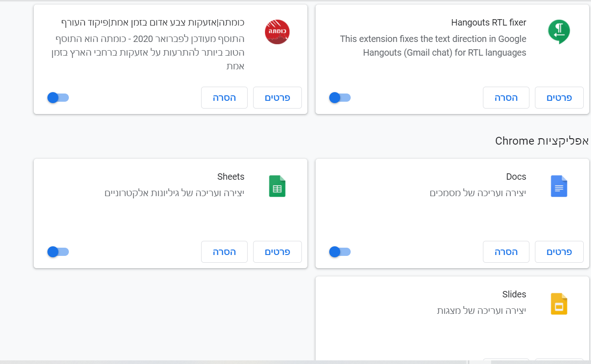Click the red Kumta alerts extension icon
Viewport: 591px width, 364px height.
[277, 32]
